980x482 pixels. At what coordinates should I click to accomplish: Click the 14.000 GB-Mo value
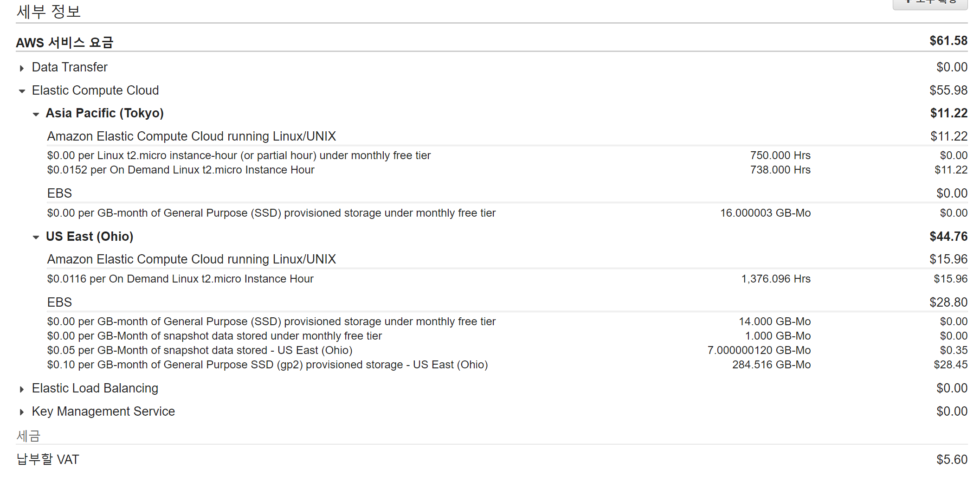click(774, 321)
